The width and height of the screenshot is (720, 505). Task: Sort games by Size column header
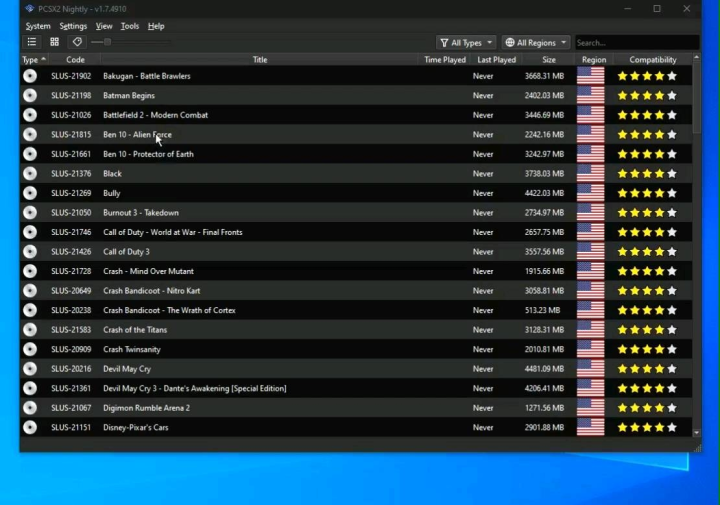[x=549, y=60]
